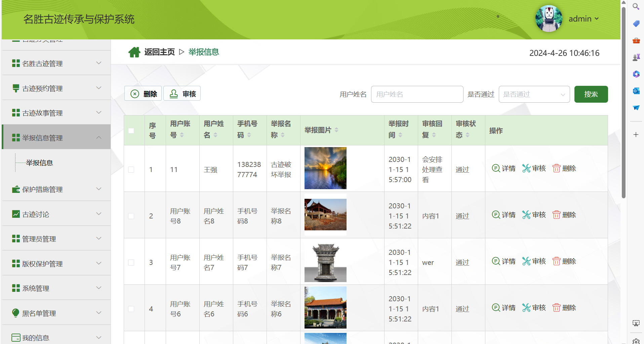Viewport: 644px width, 344px height.
Task: Expand 我的信息 menu
Action: [56, 337]
